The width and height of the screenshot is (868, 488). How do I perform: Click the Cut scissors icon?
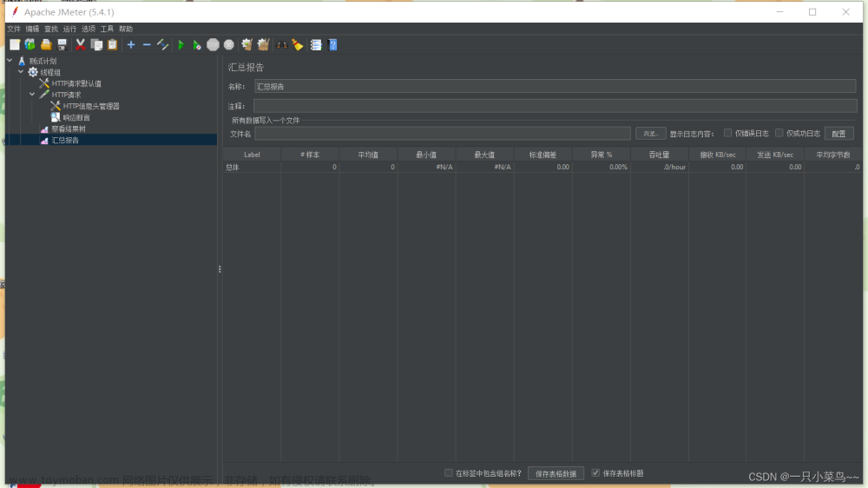coord(80,45)
